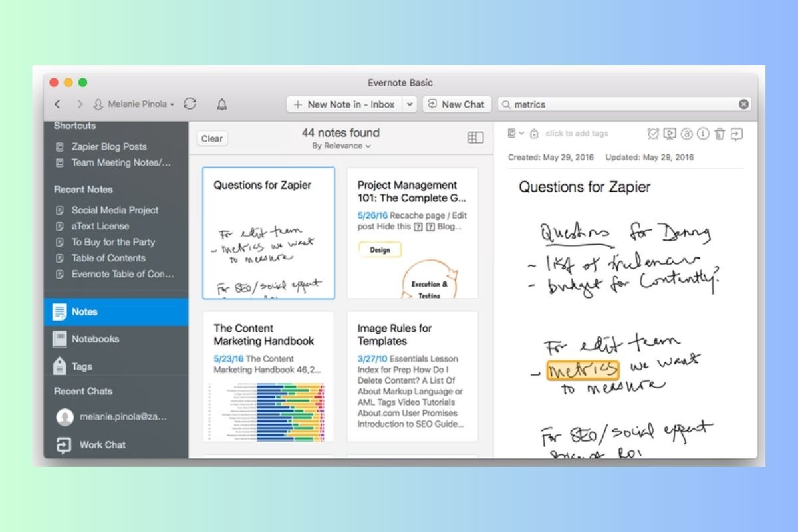Viewport: 798px width, 532px height.
Task: Open the notebook selector icon in note header
Action: (x=516, y=134)
